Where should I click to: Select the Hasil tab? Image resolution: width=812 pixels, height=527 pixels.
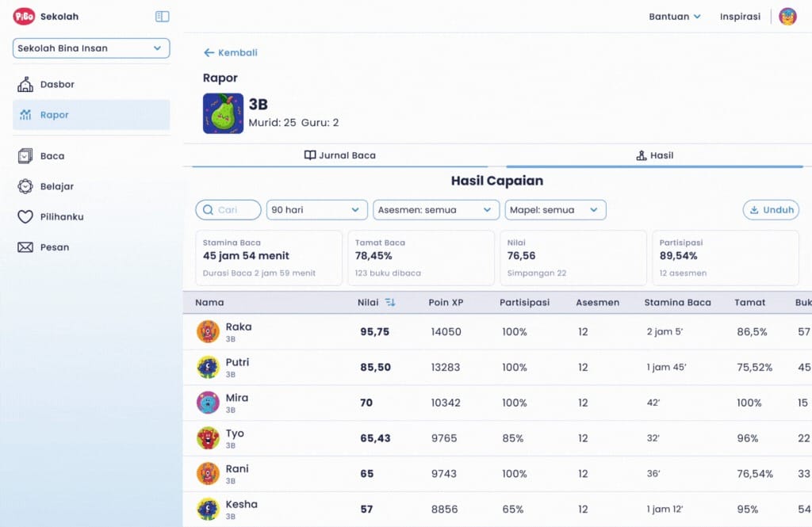coord(654,155)
